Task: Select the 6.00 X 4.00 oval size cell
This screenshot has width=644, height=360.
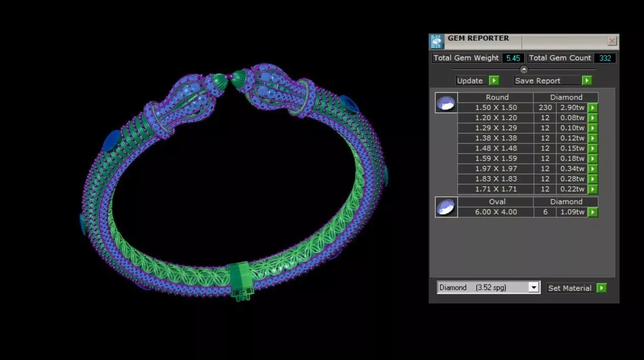Action: click(496, 212)
